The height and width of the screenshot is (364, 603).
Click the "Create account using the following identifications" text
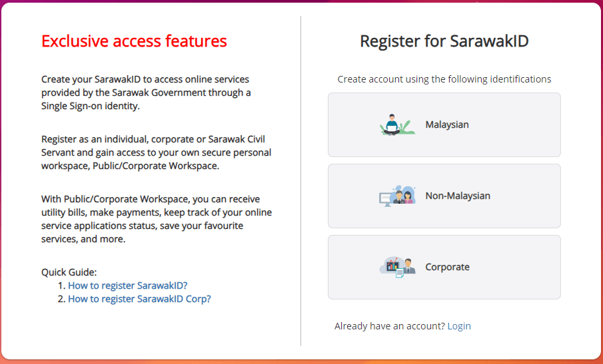click(x=444, y=79)
